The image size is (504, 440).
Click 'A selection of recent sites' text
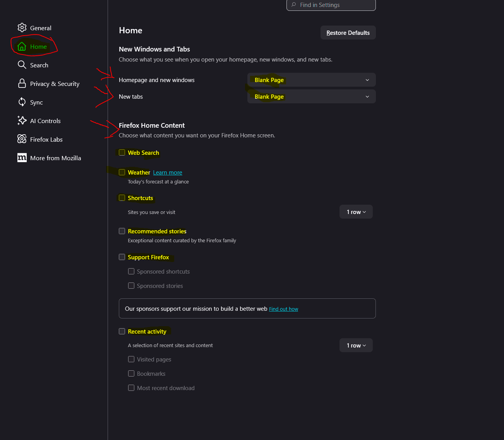170,345
